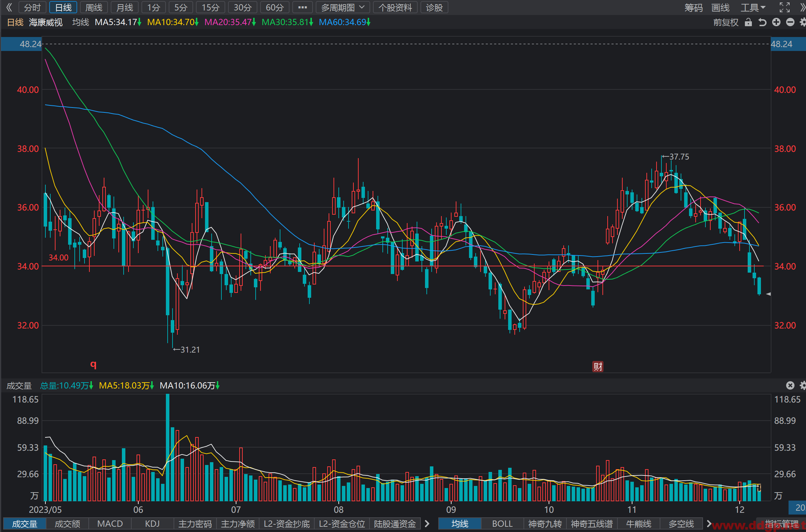Show more indicators after 陆股通资金
806x532 pixels.
coord(427,524)
